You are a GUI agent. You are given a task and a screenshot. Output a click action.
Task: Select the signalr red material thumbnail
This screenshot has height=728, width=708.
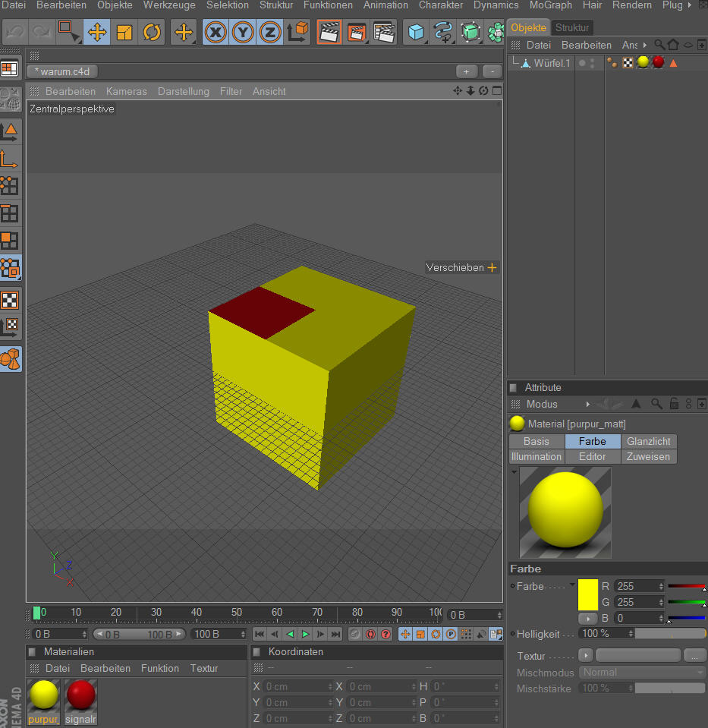(x=80, y=702)
